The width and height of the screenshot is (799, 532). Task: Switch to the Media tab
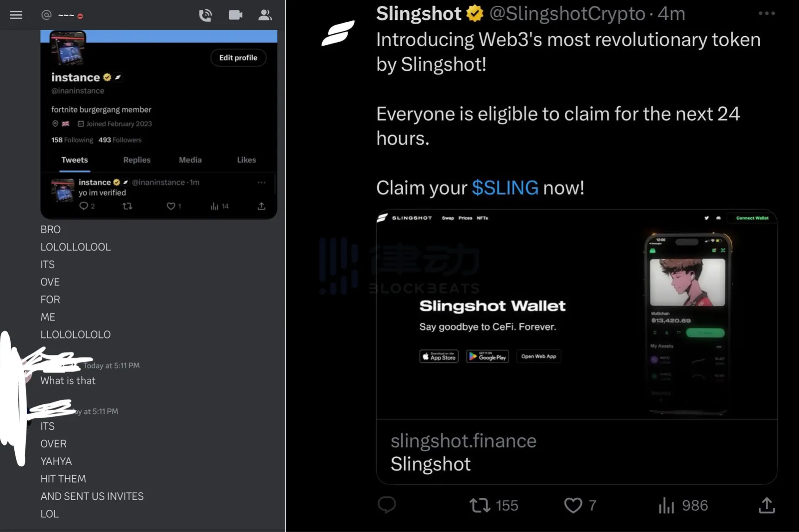pos(190,160)
